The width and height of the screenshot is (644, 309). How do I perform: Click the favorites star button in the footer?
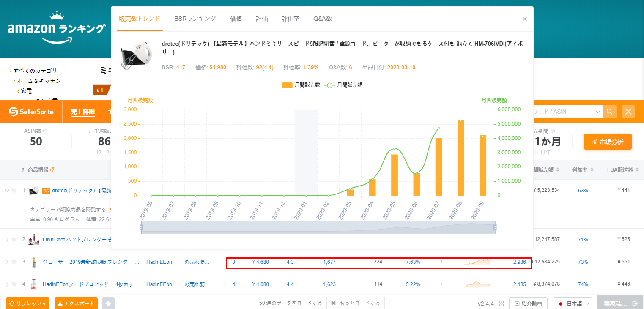(108, 304)
